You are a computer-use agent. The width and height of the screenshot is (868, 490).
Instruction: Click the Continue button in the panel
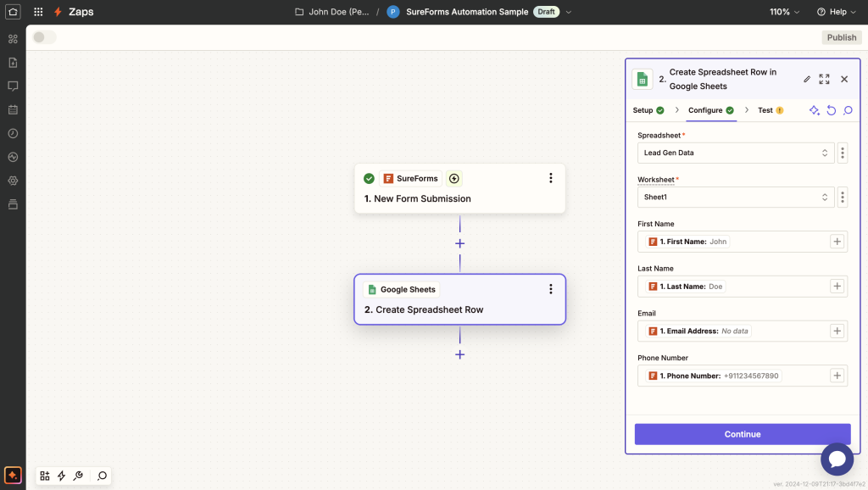742,434
